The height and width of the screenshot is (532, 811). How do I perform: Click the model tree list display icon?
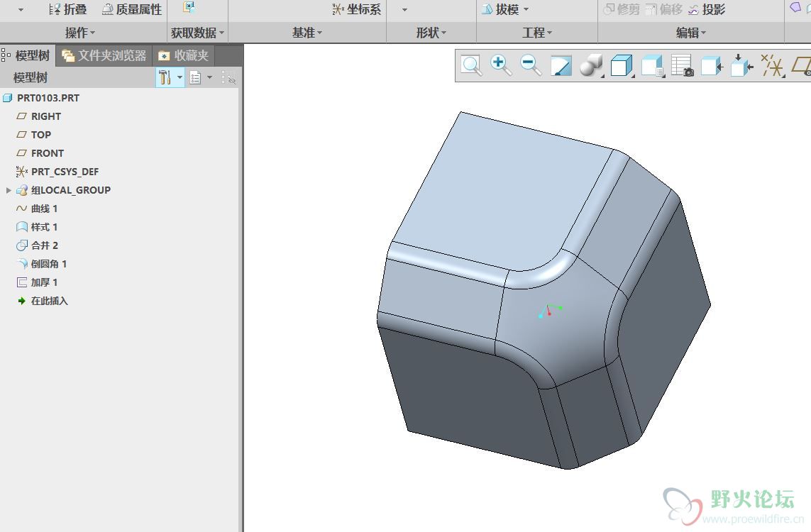pyautogui.click(x=195, y=78)
